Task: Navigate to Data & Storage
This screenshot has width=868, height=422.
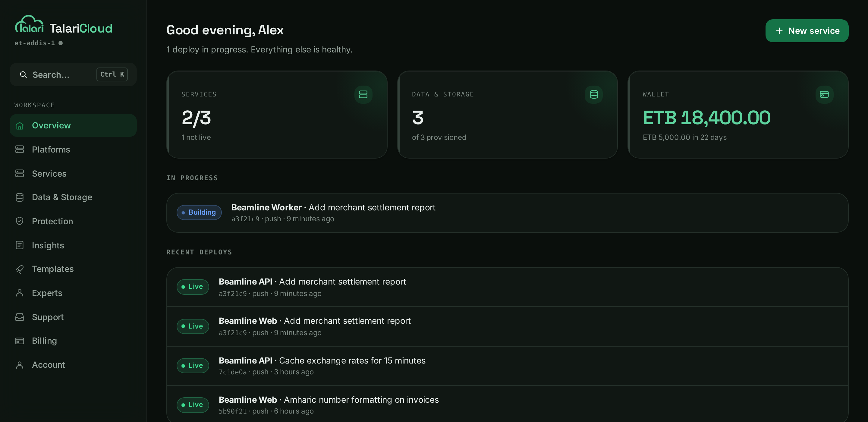Action: 73,197
